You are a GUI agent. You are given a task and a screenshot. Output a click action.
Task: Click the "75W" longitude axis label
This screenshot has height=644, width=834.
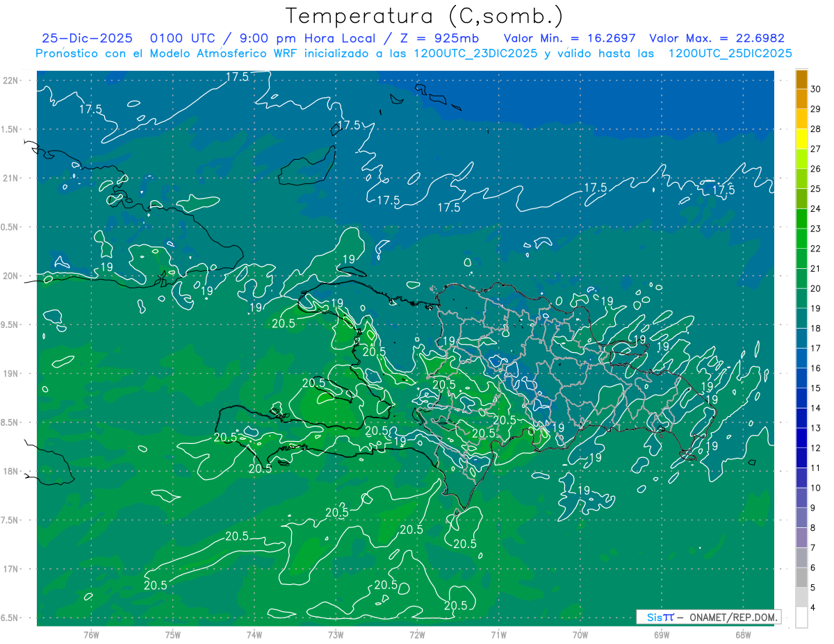click(173, 635)
